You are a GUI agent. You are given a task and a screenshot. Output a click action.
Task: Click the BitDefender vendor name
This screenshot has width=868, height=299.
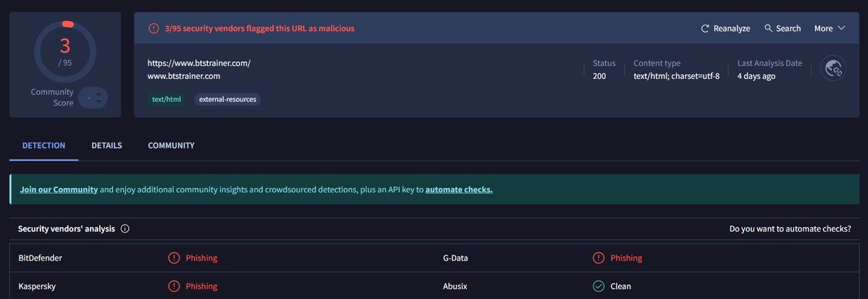click(x=41, y=258)
